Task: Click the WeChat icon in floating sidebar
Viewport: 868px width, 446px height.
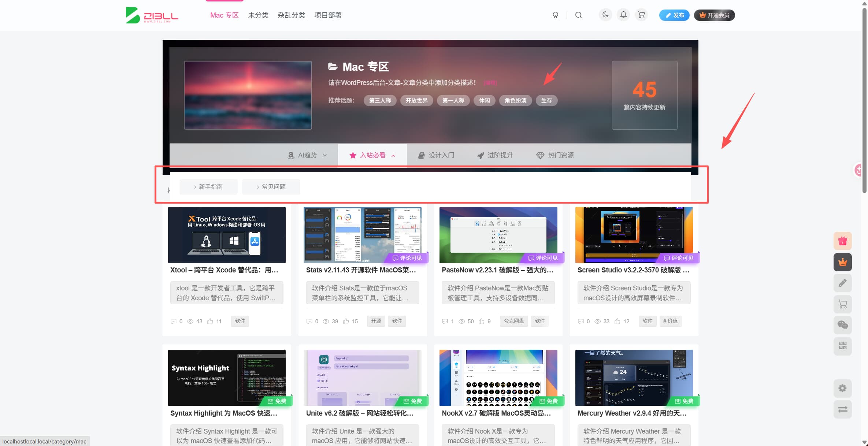Action: 843,325
